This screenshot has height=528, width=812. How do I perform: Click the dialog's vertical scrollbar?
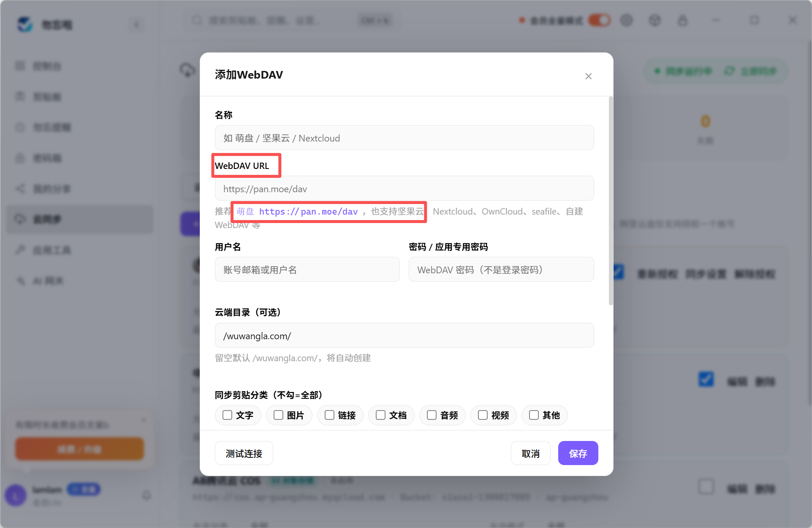611,201
